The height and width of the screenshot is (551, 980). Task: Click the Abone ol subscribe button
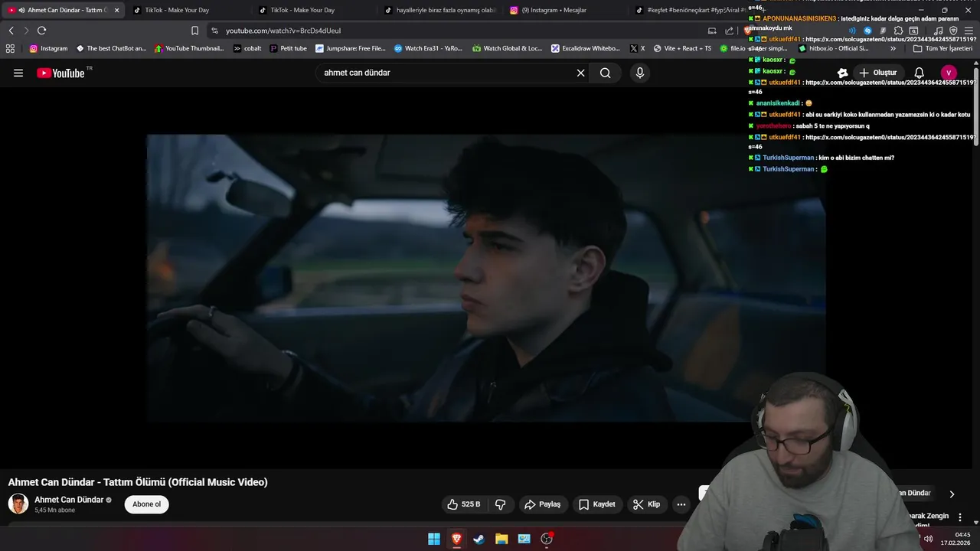[x=146, y=504]
